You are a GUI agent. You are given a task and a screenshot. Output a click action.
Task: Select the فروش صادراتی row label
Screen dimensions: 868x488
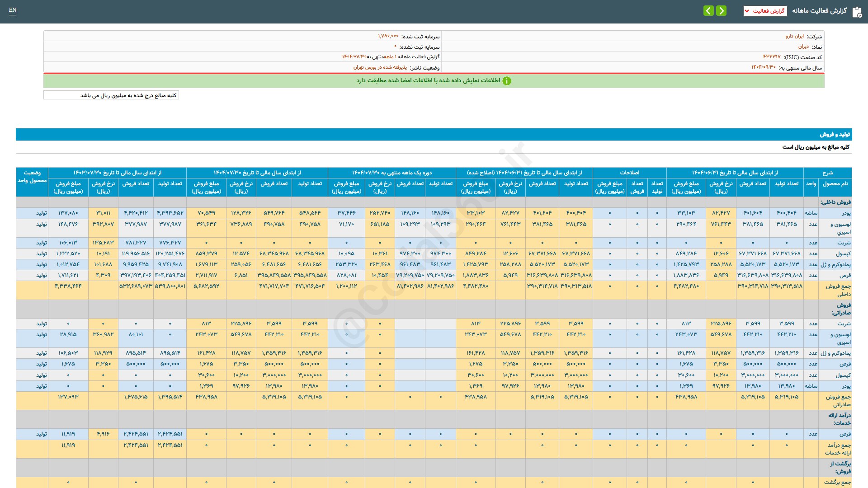click(840, 309)
